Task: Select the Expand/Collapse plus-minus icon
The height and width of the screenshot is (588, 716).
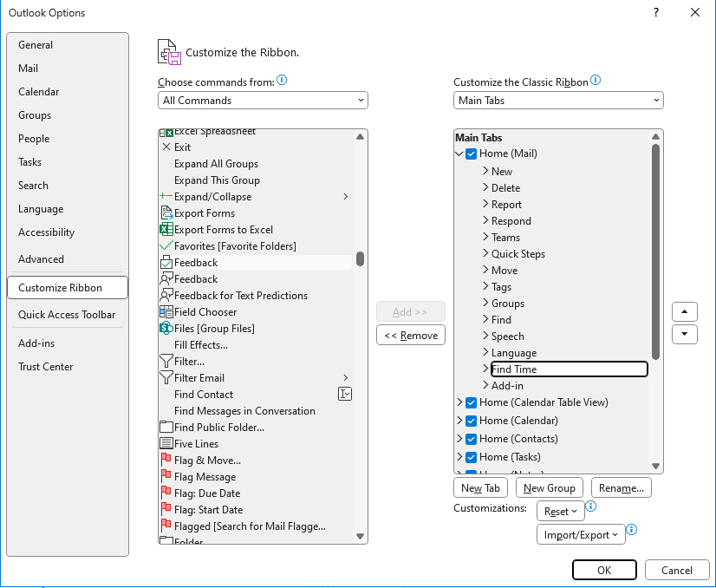Action: (166, 197)
